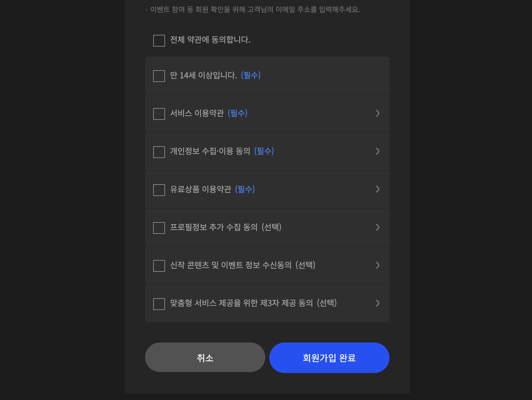Enable the 서비스 이용약관 consent checkbox

pyautogui.click(x=159, y=114)
